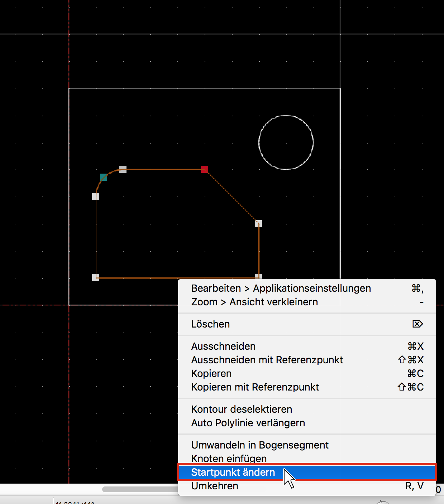Click Knoten einfügen menu entry
The width and height of the screenshot is (444, 504).
point(229,458)
